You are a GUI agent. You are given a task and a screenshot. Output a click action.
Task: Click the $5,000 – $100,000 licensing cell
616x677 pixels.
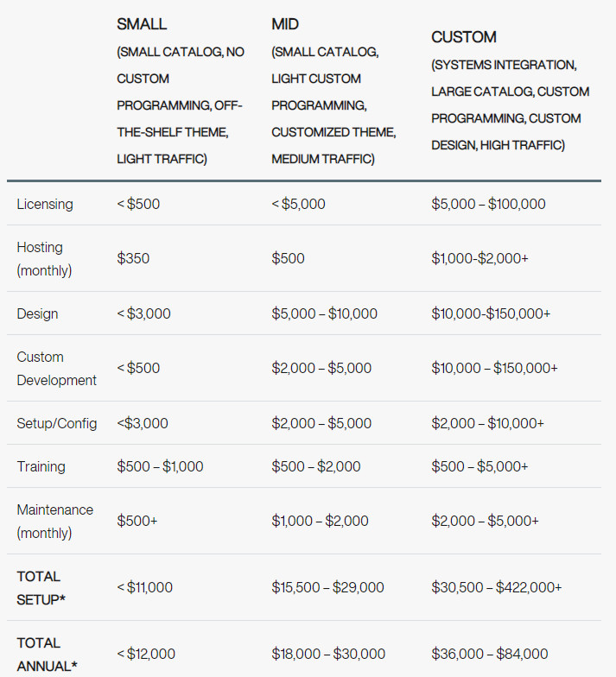coord(488,204)
